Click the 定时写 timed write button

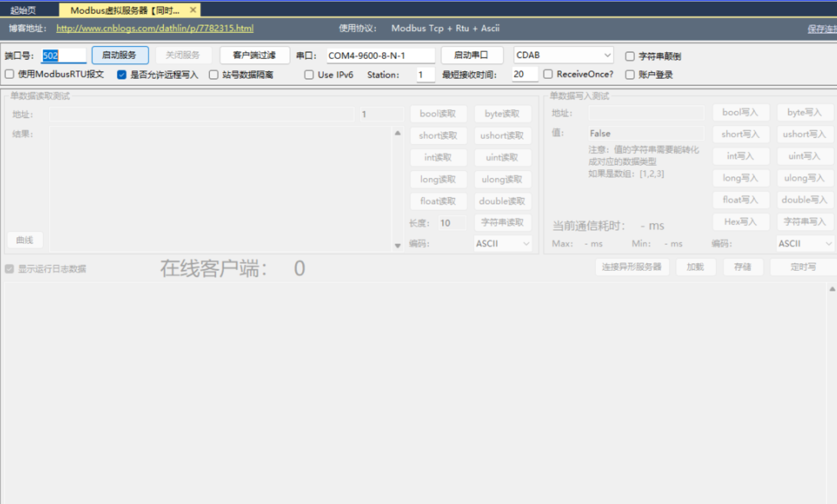[803, 267]
